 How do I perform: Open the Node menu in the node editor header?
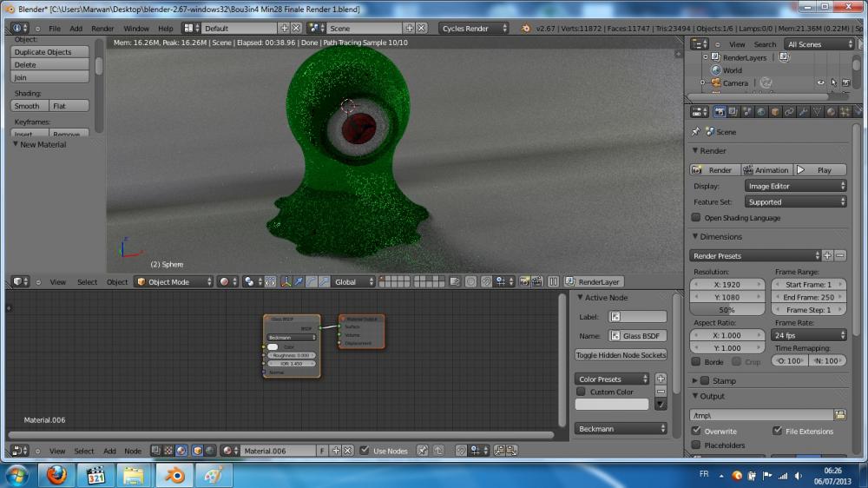click(x=133, y=451)
